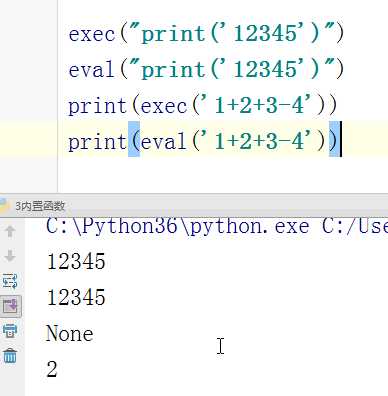The height and width of the screenshot is (396, 388).
Task: Click the up arrow in run panel
Action: (10, 231)
